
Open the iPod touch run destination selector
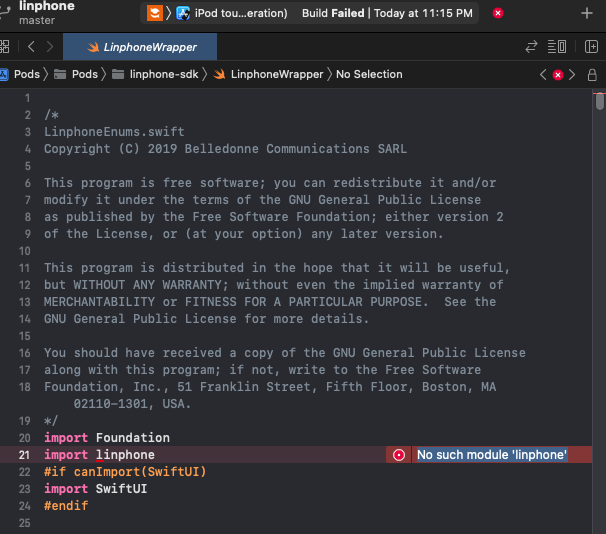click(x=232, y=13)
